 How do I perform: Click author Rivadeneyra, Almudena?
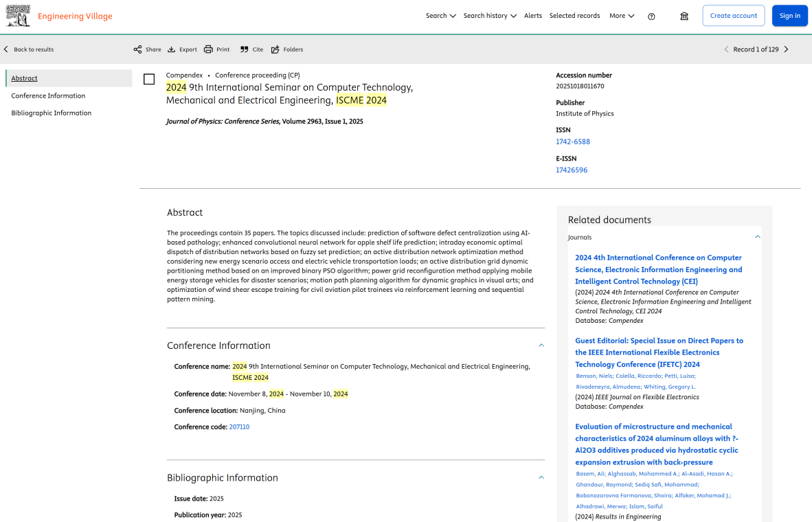(608, 387)
